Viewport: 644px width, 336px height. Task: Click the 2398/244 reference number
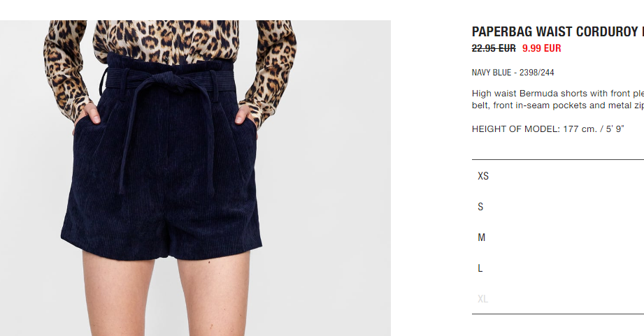(x=537, y=73)
